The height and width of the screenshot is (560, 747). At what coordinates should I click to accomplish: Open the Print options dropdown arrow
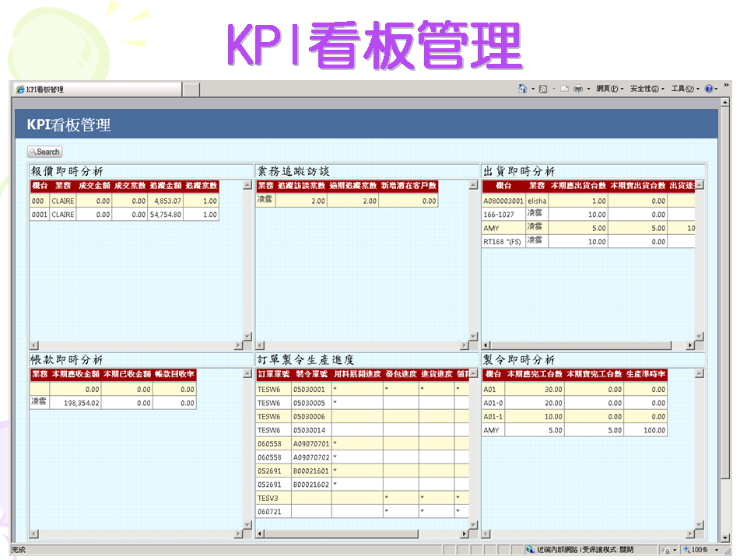click(x=589, y=88)
